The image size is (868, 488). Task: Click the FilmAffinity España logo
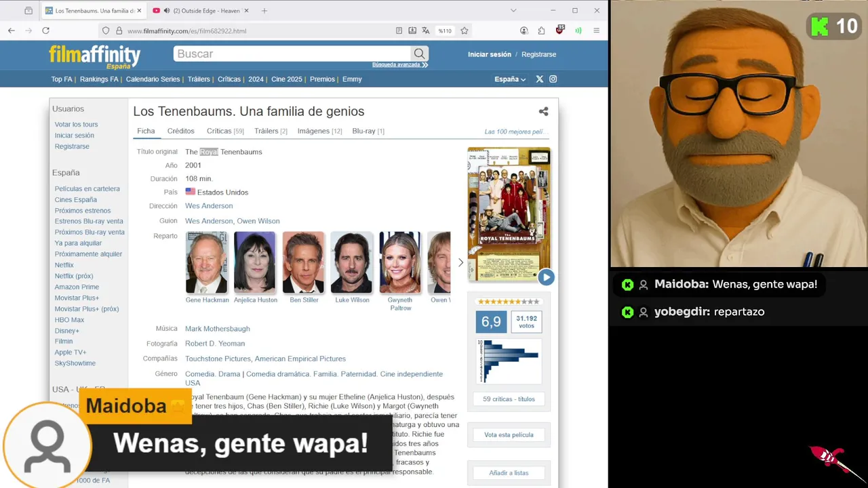point(95,56)
